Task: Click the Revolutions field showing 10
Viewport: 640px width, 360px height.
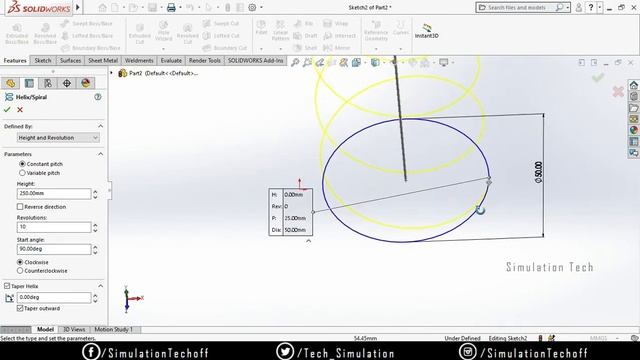Action: 54,227
